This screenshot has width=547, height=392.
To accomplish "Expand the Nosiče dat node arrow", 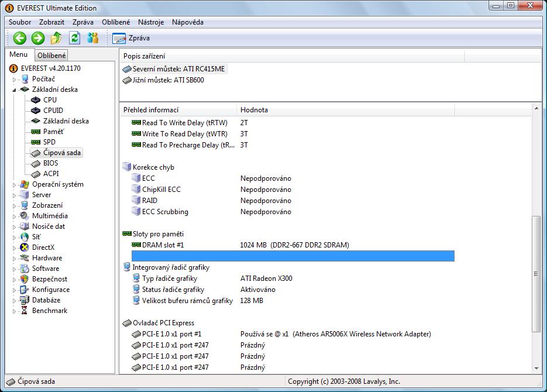I will coord(14,226).
